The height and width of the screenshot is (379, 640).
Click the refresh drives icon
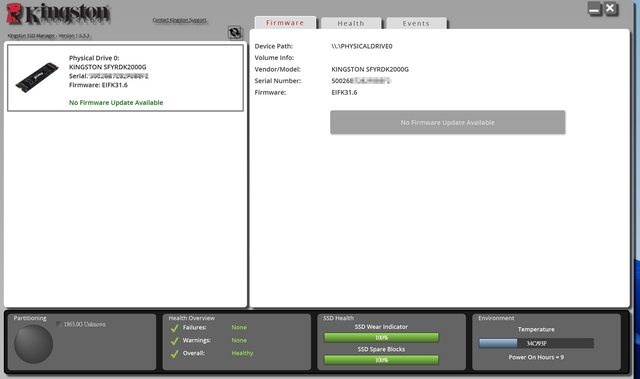tap(235, 32)
